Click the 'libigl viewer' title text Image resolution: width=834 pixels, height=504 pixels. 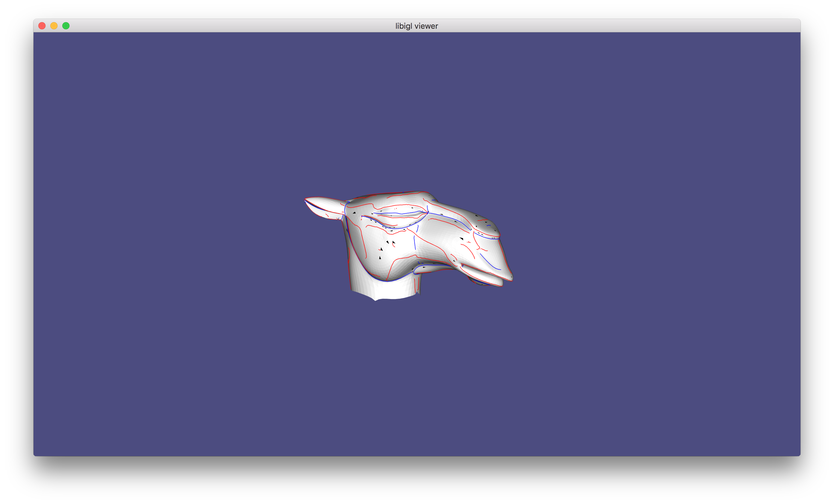[x=417, y=26]
